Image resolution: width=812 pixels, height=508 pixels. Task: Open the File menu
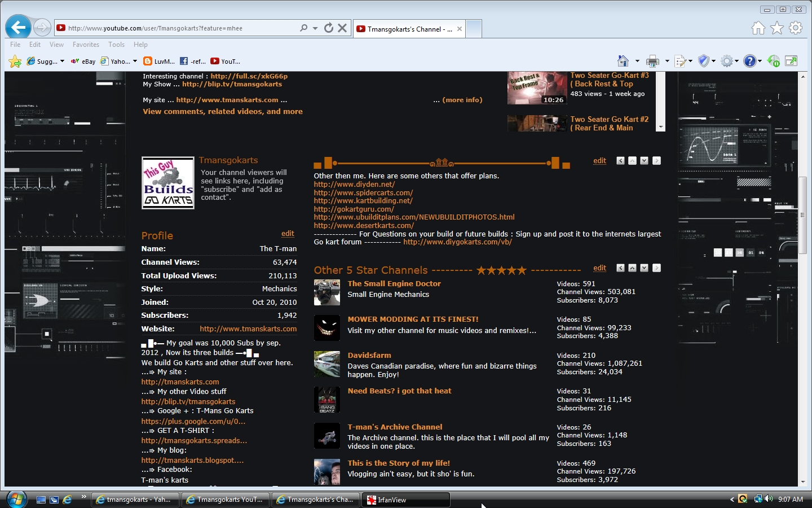pyautogui.click(x=15, y=45)
